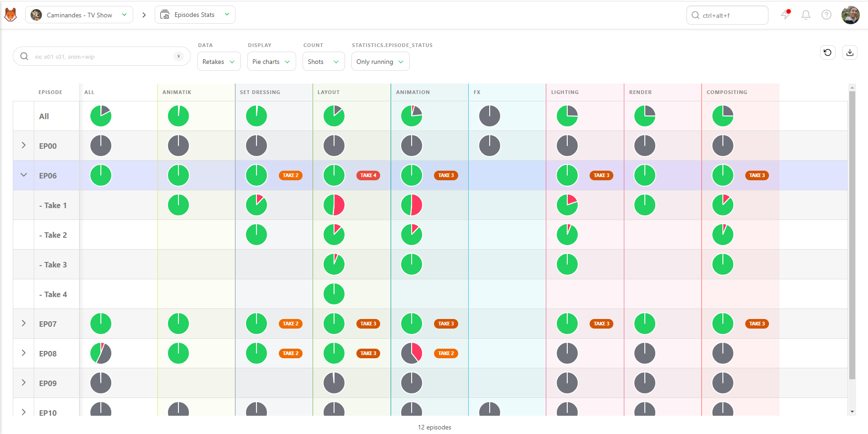Image resolution: width=868 pixels, height=434 pixels.
Task: Click the All row Animation pie chart
Action: pyautogui.click(x=412, y=116)
